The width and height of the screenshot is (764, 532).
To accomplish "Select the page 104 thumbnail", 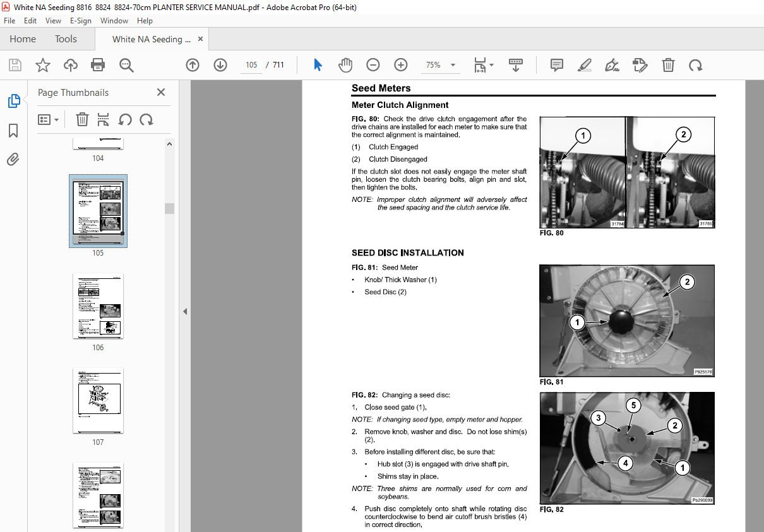I will click(98, 144).
